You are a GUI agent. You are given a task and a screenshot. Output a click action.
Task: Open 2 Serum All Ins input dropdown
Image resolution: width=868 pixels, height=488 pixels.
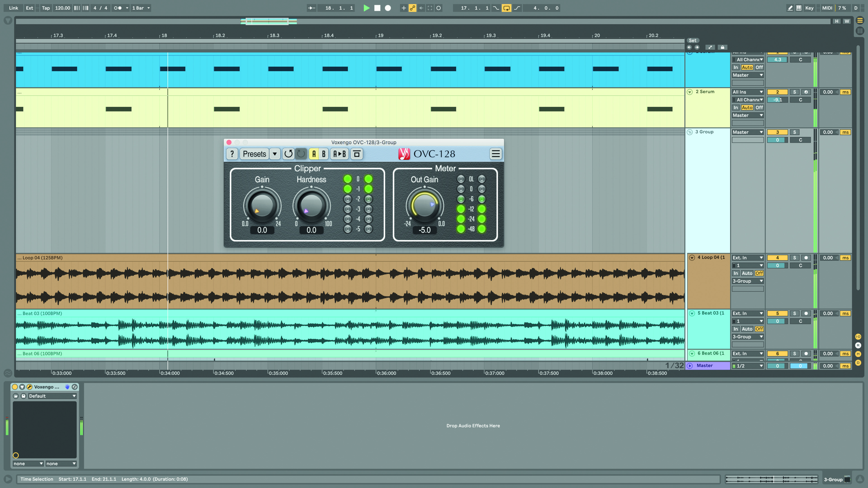747,92
